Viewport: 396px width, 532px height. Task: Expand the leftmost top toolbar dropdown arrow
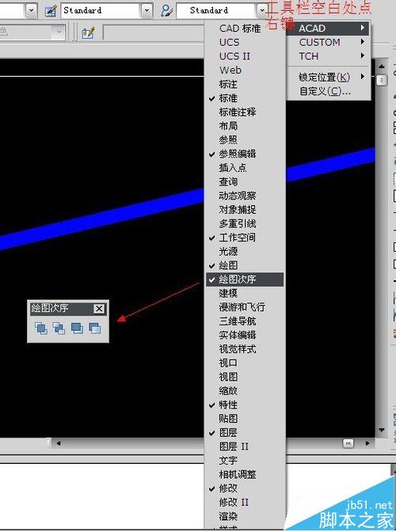(31, 10)
